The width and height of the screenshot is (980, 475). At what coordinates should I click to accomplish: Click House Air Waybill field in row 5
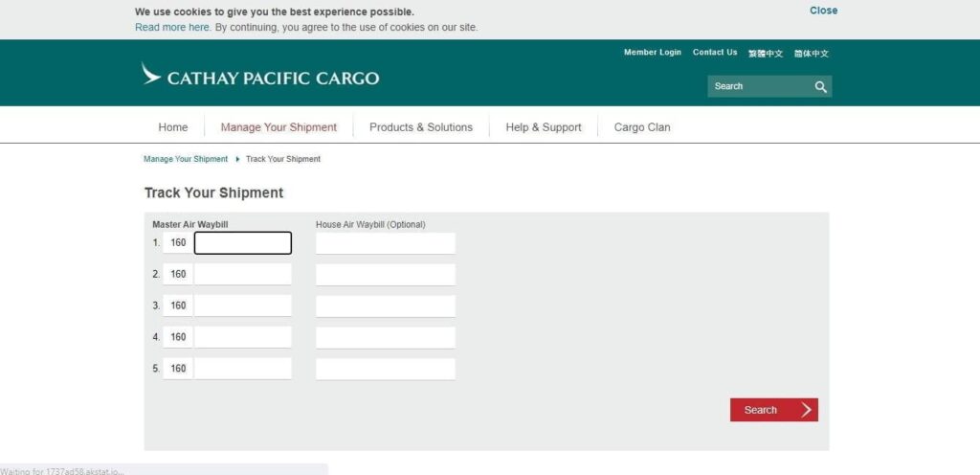pyautogui.click(x=386, y=369)
